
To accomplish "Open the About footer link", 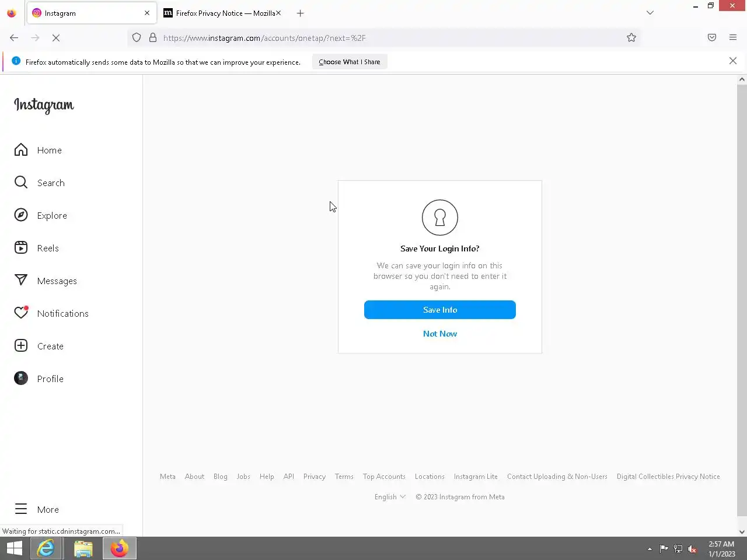I will click(x=194, y=477).
